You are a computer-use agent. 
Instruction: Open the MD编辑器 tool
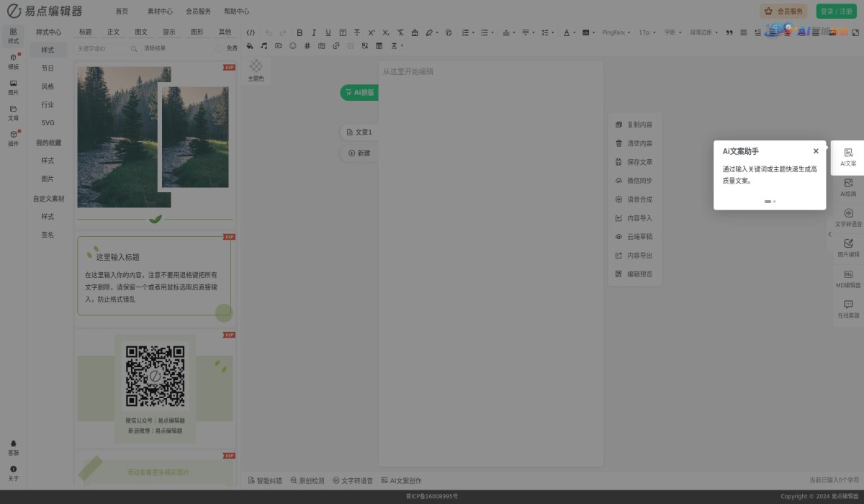click(x=848, y=279)
